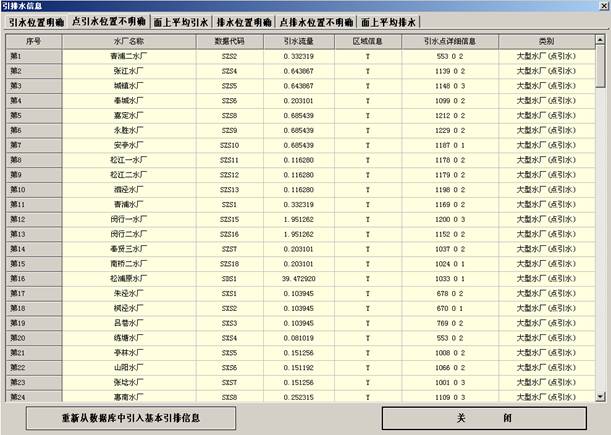Select row header 第1
This screenshot has width=611, height=435.
33,55
